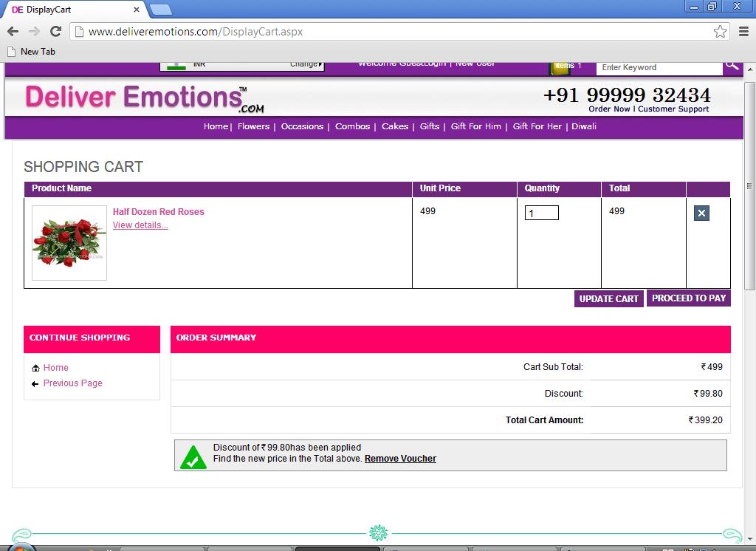The height and width of the screenshot is (551, 756).
Task: Click the shopping cart items icon
Action: (561, 67)
